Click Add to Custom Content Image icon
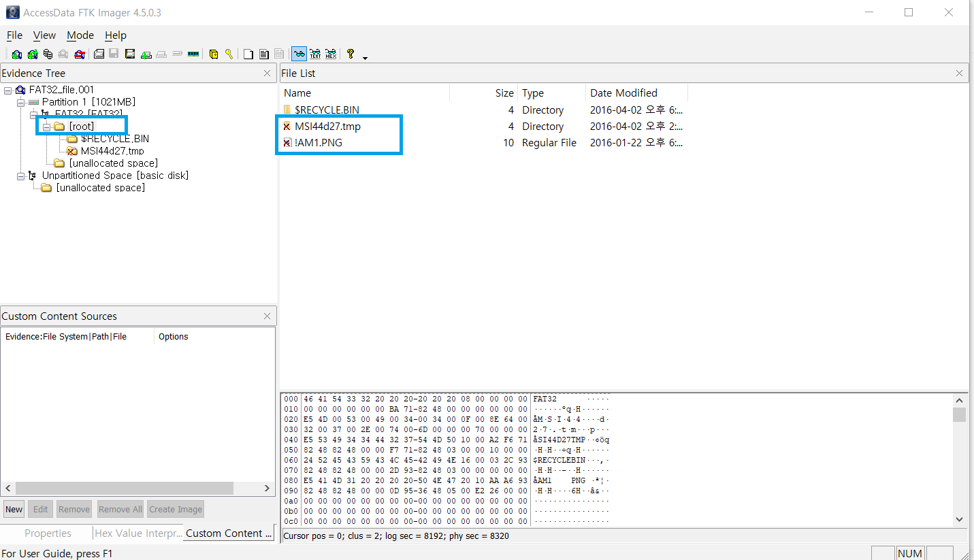 pos(146,54)
